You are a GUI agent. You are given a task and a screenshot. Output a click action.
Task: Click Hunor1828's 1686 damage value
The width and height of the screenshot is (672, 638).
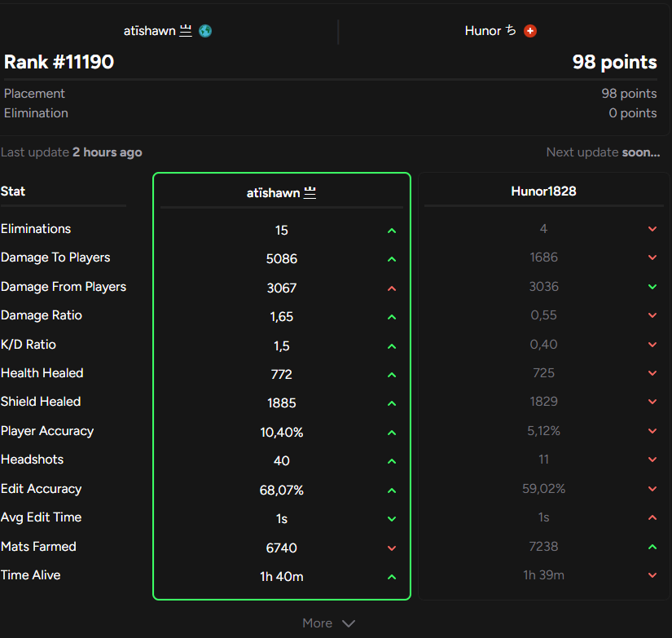(x=543, y=257)
